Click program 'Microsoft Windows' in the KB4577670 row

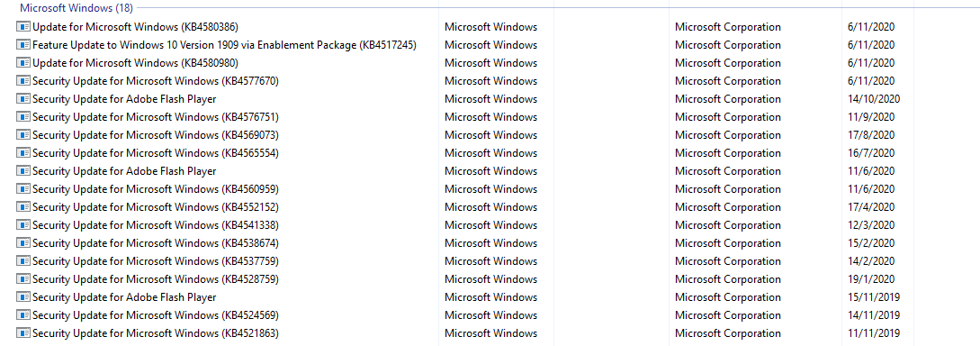tap(490, 81)
